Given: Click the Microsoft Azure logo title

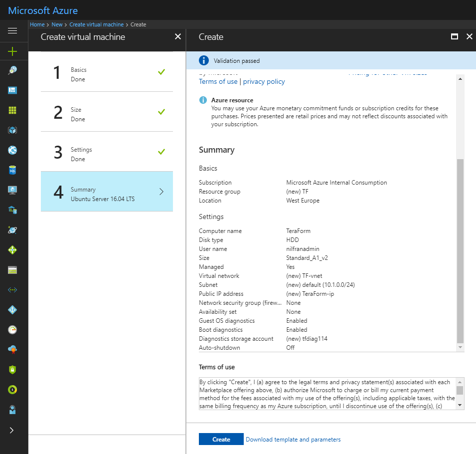Looking at the screenshot, I should tap(43, 10).
